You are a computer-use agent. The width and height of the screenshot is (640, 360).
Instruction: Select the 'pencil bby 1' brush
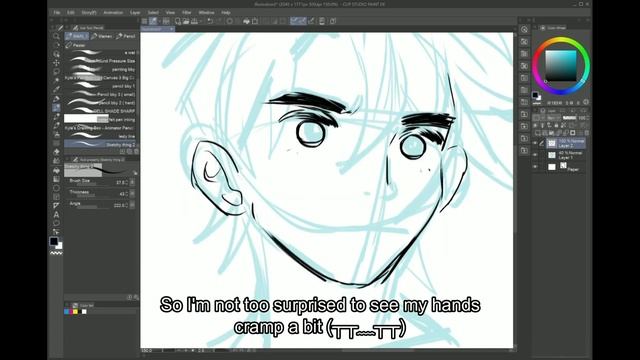click(100, 86)
